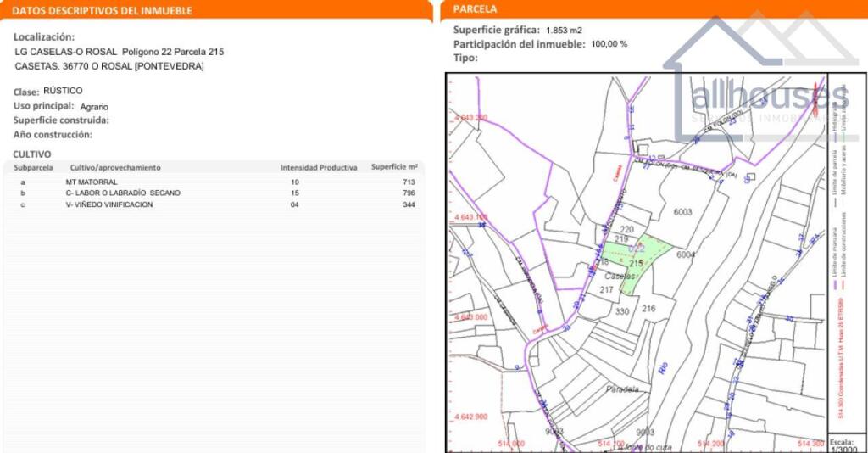Click parcel number '220' on the map
This screenshot has height=453, width=868.
pyautogui.click(x=626, y=229)
